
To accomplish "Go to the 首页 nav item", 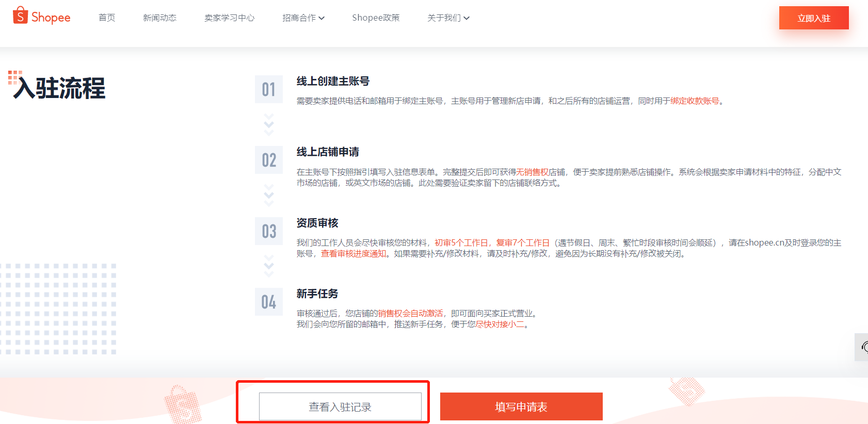I will coord(107,18).
